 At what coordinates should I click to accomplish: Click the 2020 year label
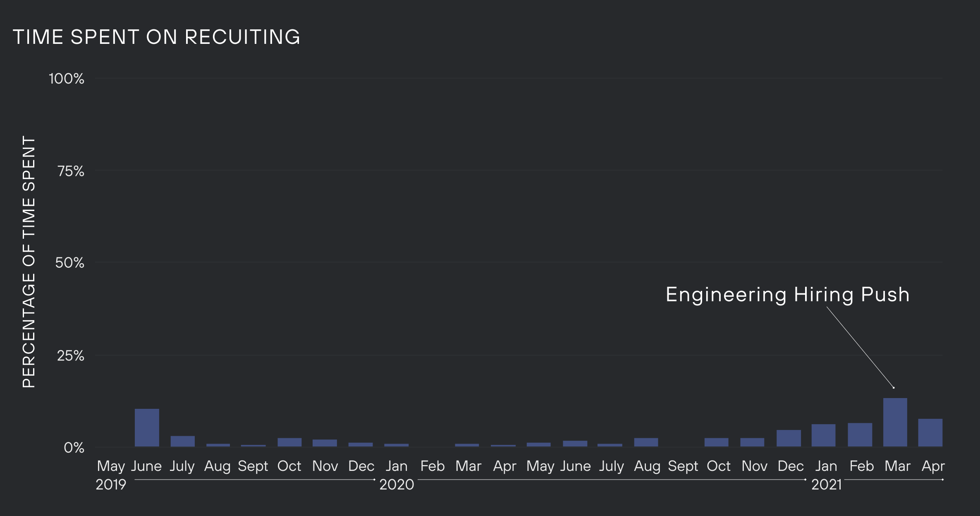pyautogui.click(x=397, y=485)
